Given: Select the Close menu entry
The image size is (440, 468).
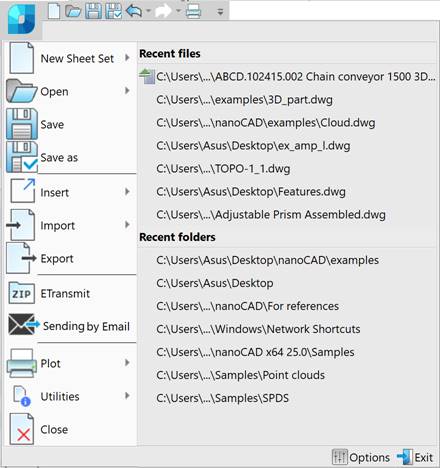Looking at the screenshot, I should [x=54, y=429].
